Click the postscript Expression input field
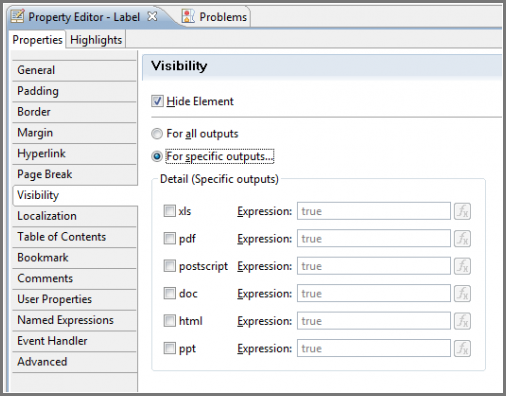 coord(374,266)
